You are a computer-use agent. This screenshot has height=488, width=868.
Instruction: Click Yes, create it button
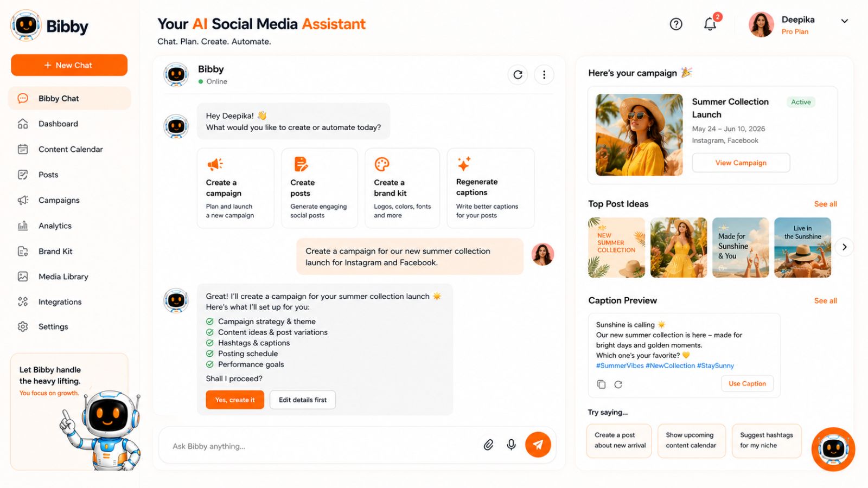(x=235, y=400)
